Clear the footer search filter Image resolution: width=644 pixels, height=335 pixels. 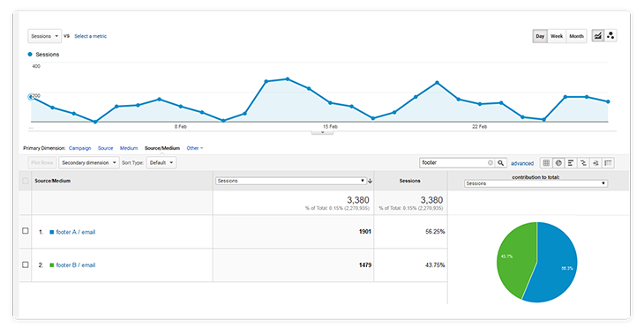click(x=490, y=163)
